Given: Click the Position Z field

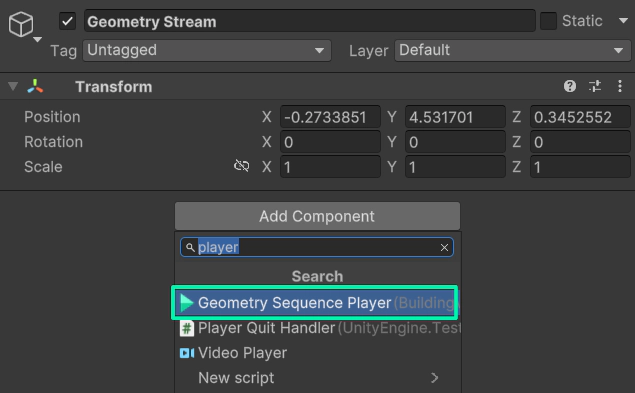Looking at the screenshot, I should (x=580, y=117).
